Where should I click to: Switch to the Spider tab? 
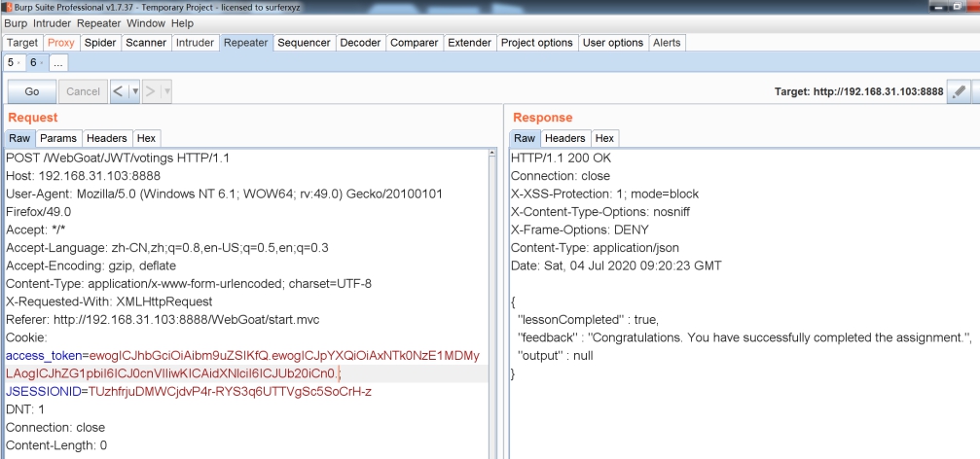point(100,43)
